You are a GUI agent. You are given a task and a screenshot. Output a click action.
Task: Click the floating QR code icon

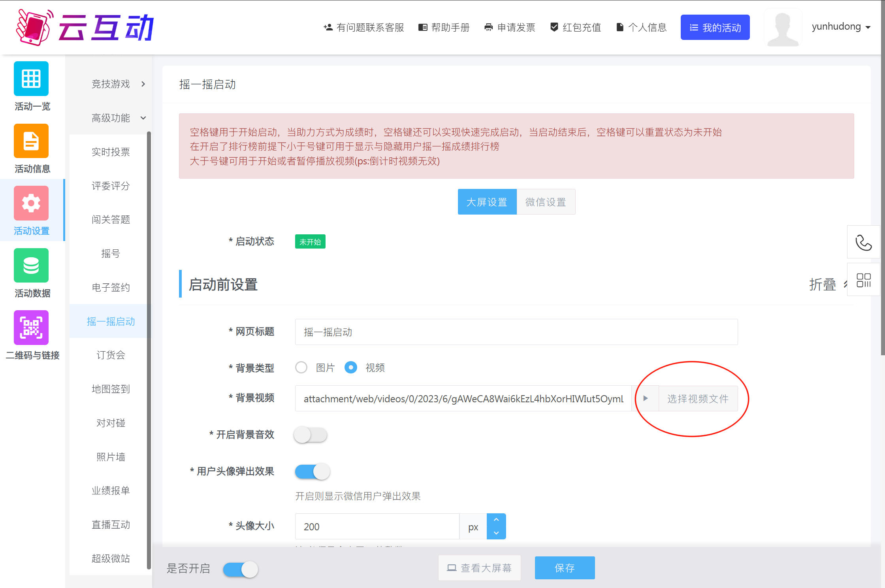863,280
